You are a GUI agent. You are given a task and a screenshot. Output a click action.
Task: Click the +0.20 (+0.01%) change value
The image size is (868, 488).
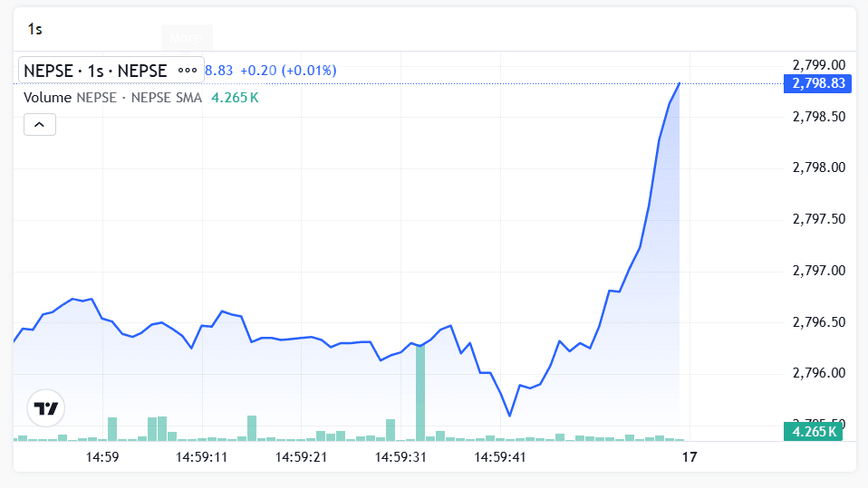(288, 71)
